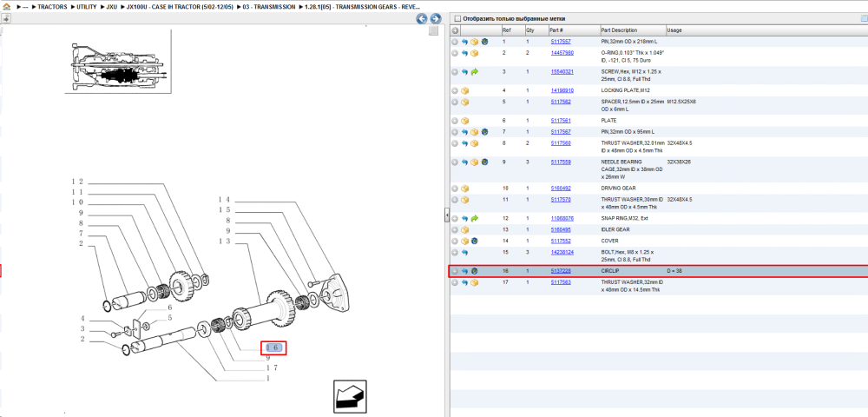Click the 'D = 38' usage cell
Screen dimensions: 868x417
pyautogui.click(x=674, y=271)
